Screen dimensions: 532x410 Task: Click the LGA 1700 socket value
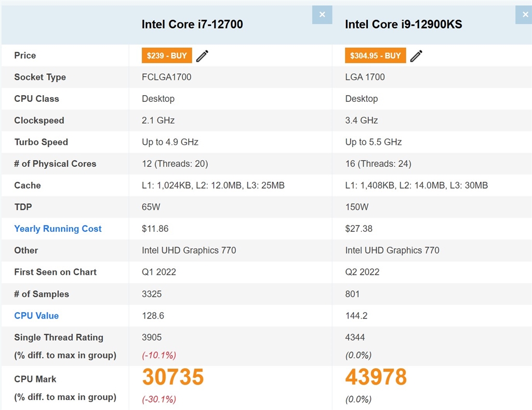pos(365,77)
